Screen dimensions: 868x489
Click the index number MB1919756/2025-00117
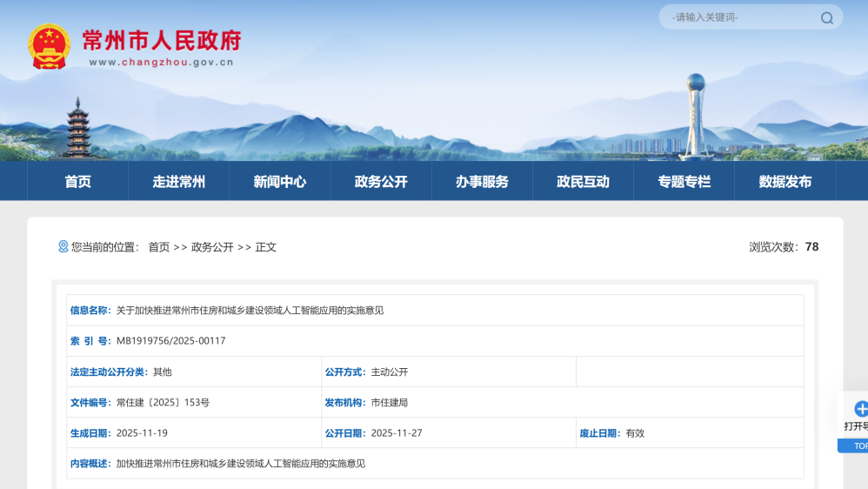(x=170, y=341)
